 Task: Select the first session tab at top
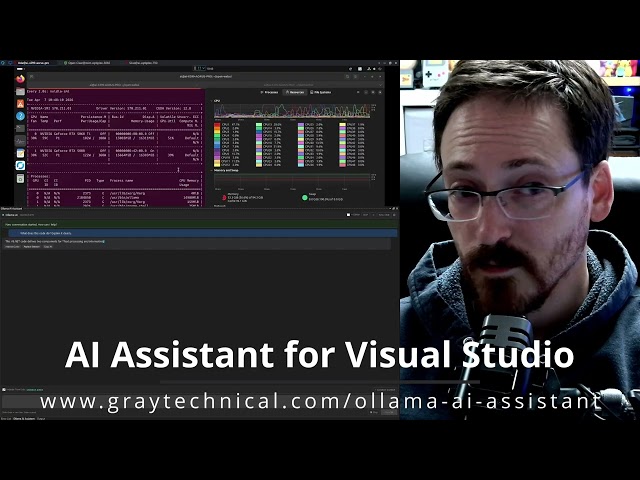coord(33,63)
